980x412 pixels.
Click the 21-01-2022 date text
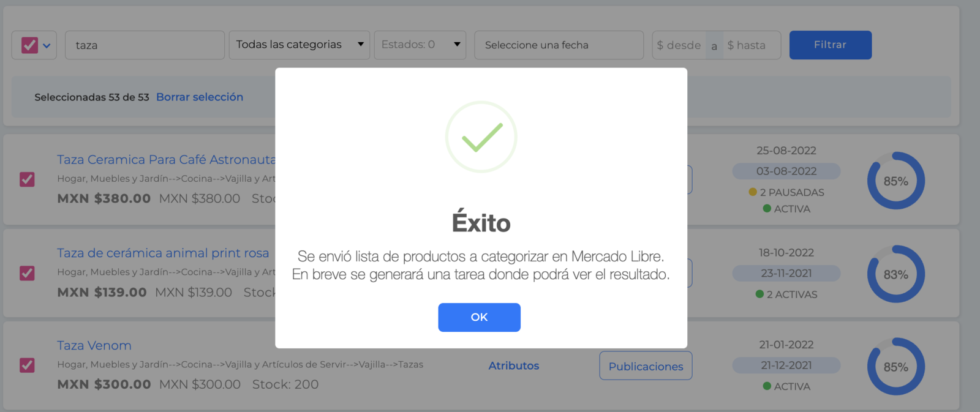click(x=786, y=345)
